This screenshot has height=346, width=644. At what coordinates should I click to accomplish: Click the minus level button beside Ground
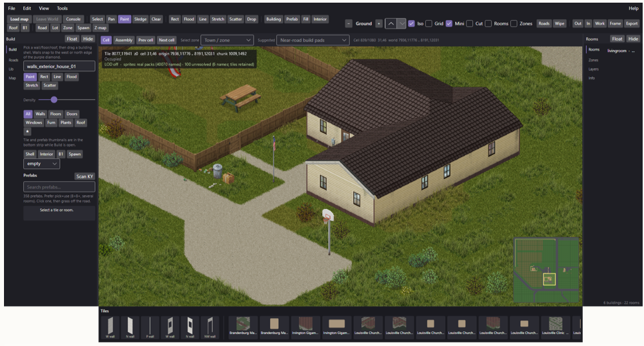click(349, 23)
